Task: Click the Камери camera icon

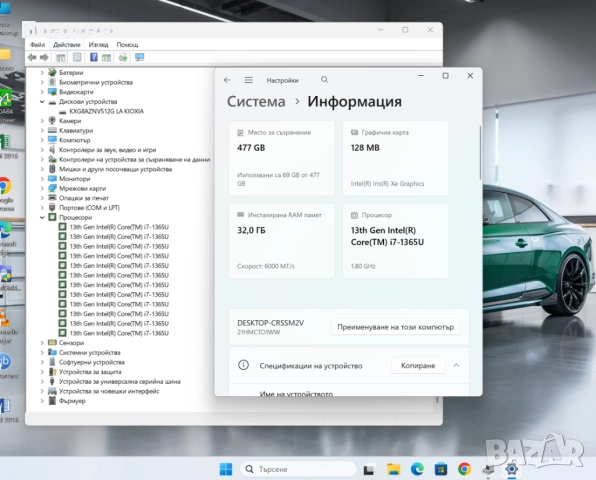Action: click(52, 120)
